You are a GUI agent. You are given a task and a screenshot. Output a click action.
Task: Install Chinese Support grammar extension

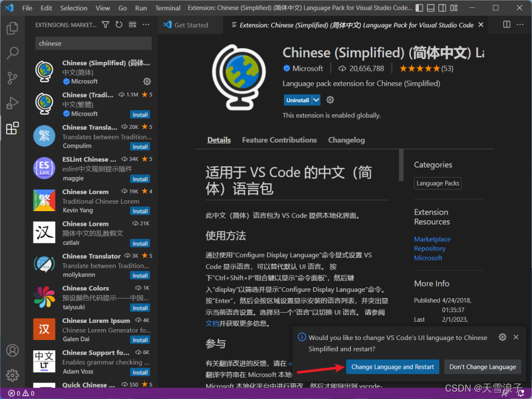[x=140, y=372]
